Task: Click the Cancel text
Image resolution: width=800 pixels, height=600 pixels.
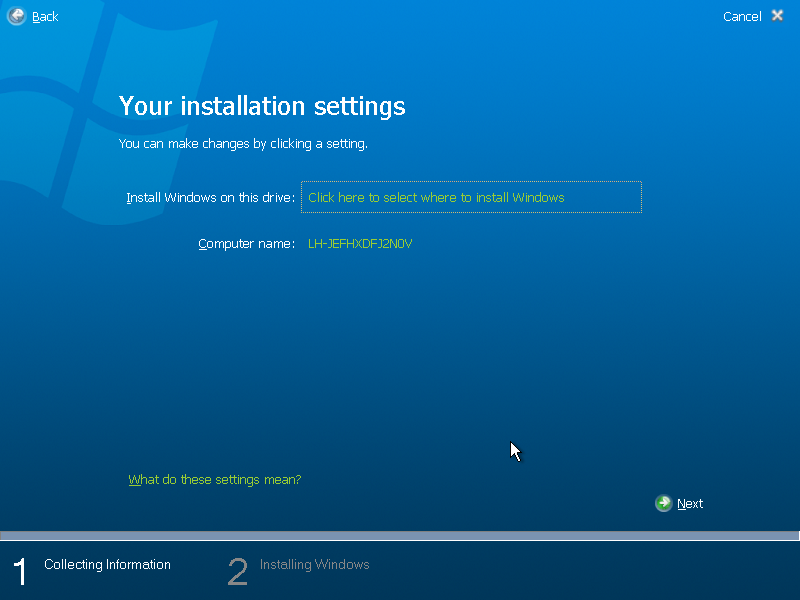Action: click(742, 17)
